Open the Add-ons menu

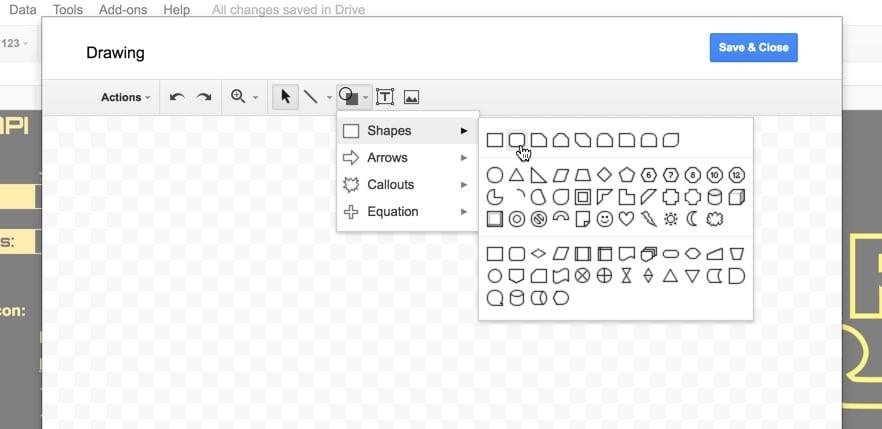[120, 9]
